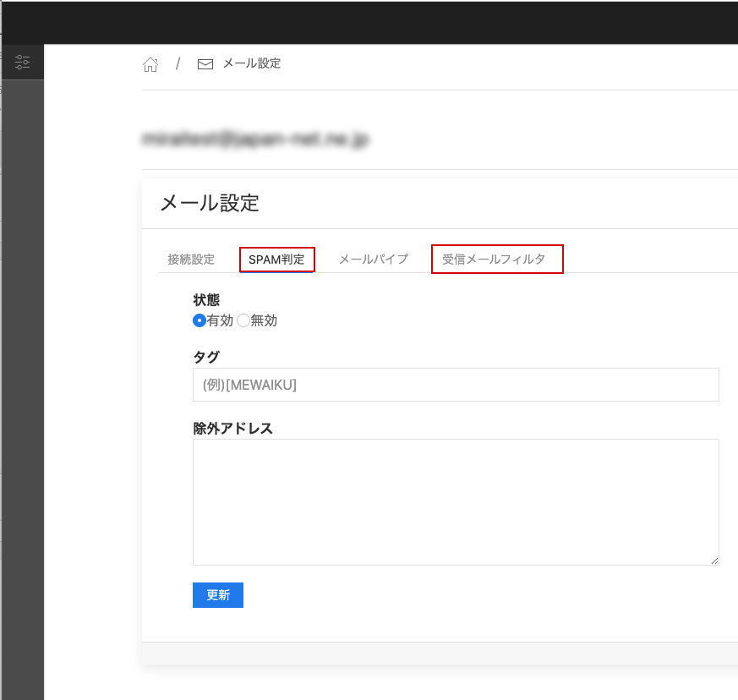The width and height of the screenshot is (738, 700).
Task: Click the 除外アドレス label
Action: tap(233, 429)
